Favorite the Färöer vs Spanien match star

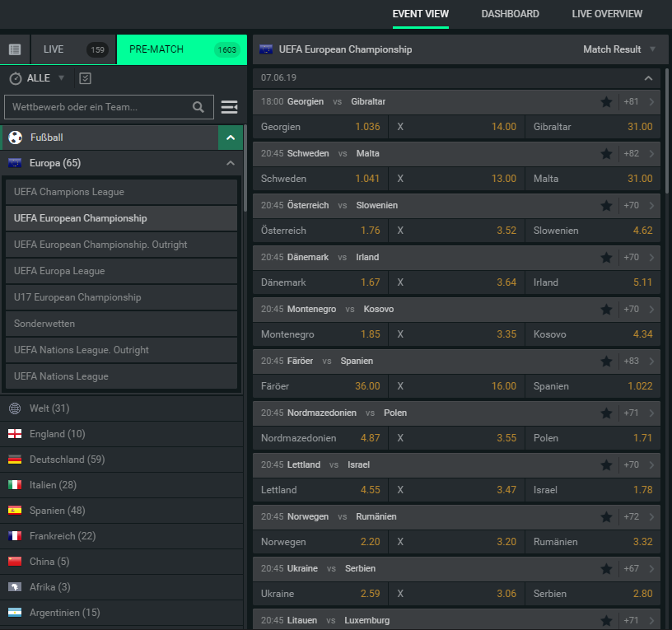[x=606, y=362]
